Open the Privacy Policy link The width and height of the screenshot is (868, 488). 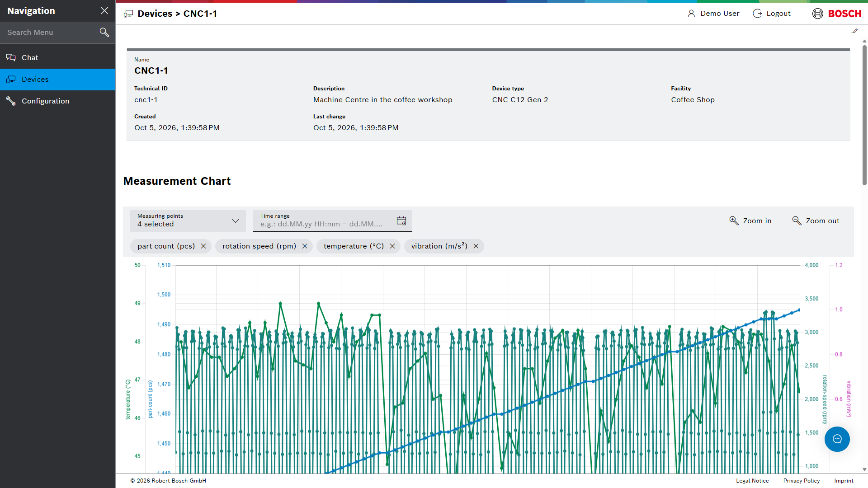(x=802, y=481)
